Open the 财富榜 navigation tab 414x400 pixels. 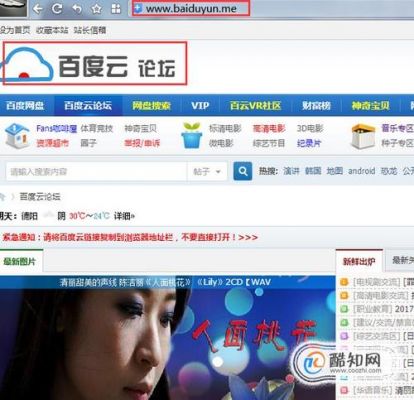[x=317, y=106]
